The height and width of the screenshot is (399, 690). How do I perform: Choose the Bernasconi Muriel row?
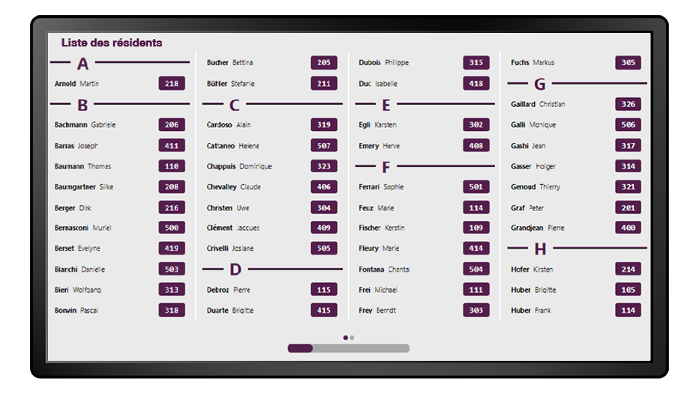pyautogui.click(x=120, y=228)
